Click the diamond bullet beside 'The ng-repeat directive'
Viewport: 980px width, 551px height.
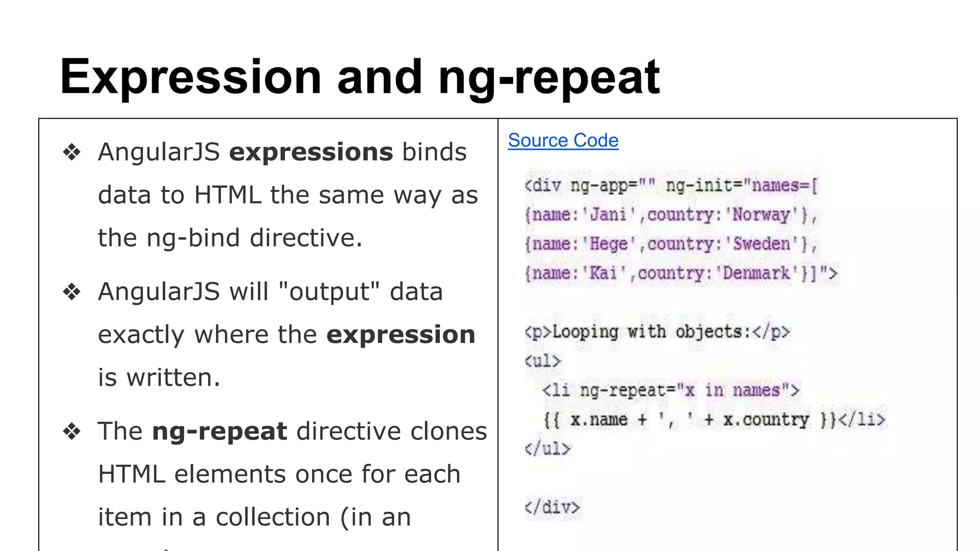point(72,431)
